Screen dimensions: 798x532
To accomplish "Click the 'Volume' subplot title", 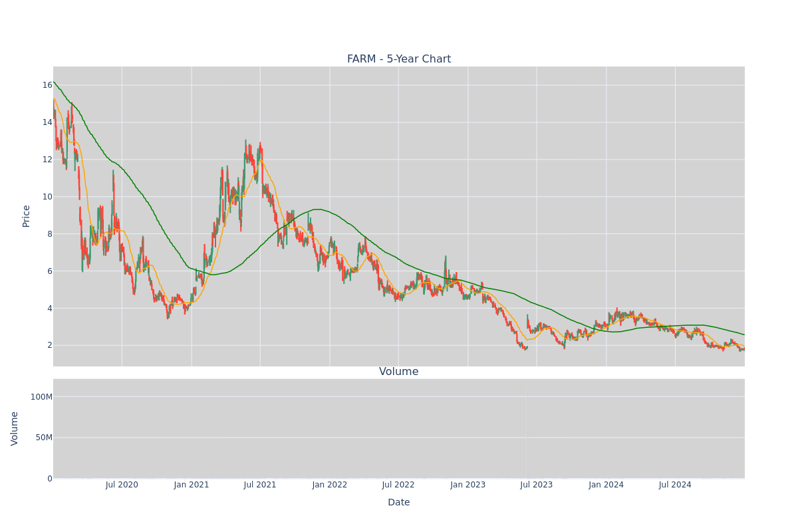I will (399, 372).
